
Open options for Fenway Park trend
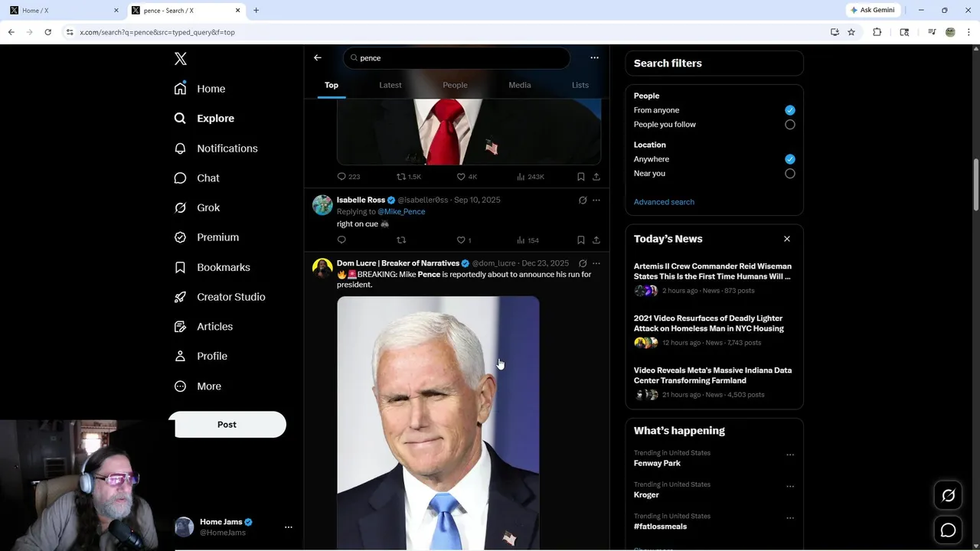[790, 455]
